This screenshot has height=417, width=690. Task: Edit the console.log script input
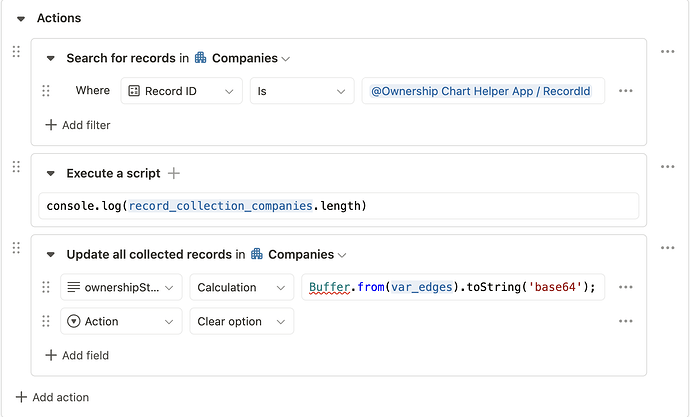click(x=338, y=206)
